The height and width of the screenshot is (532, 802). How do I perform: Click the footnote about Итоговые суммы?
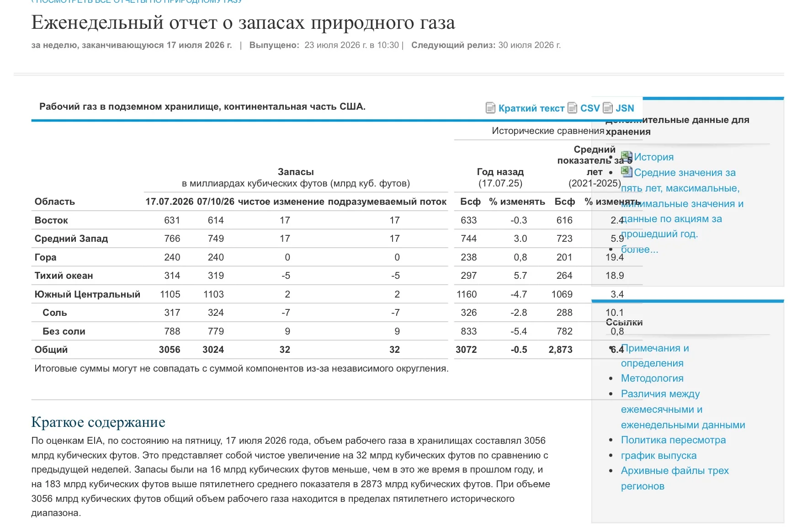pyautogui.click(x=241, y=368)
